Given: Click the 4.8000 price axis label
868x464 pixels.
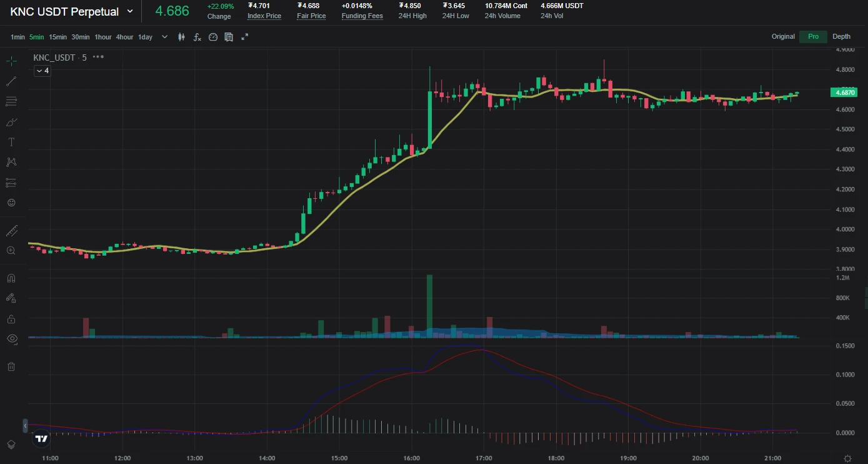Looking at the screenshot, I should pyautogui.click(x=845, y=70).
